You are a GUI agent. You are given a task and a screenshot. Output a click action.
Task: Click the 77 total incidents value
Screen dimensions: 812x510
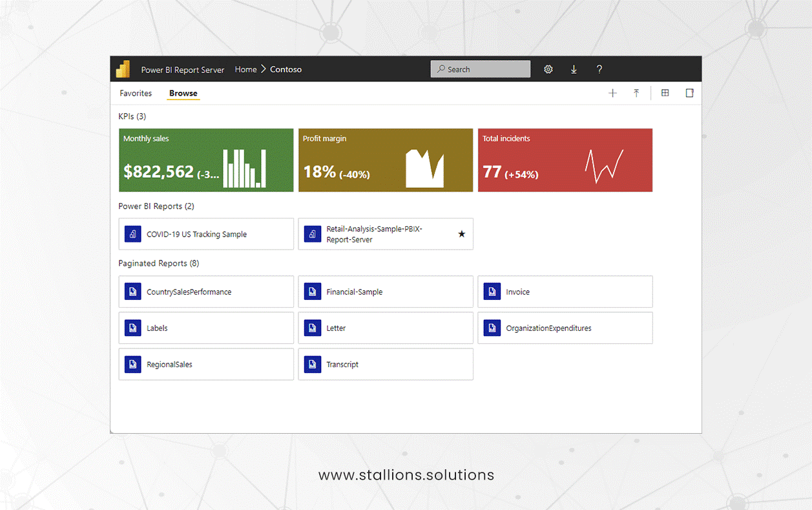tap(492, 172)
